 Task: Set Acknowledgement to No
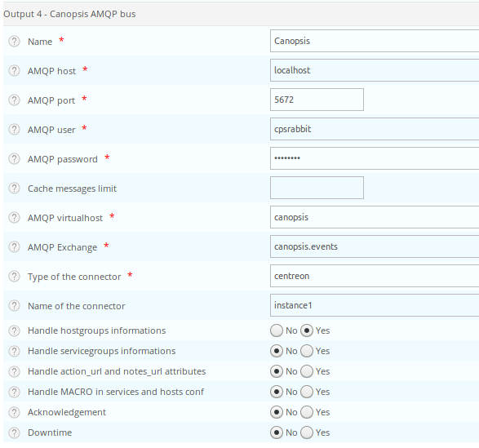coord(277,412)
